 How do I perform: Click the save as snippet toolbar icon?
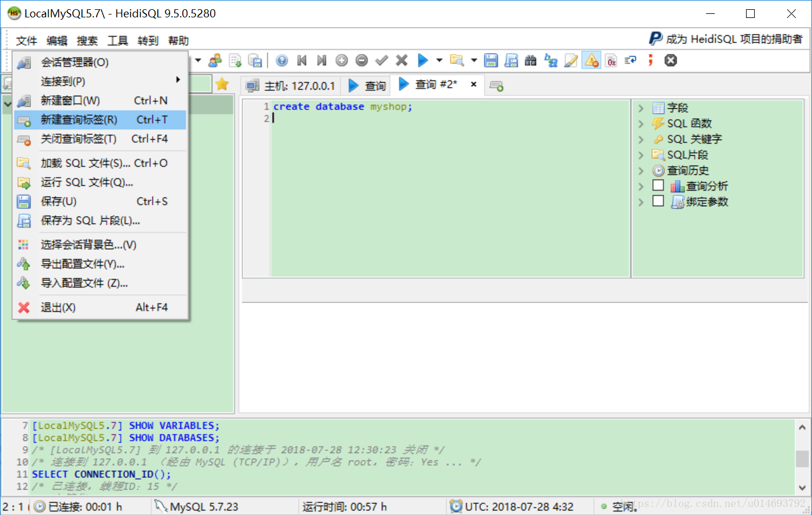[511, 60]
